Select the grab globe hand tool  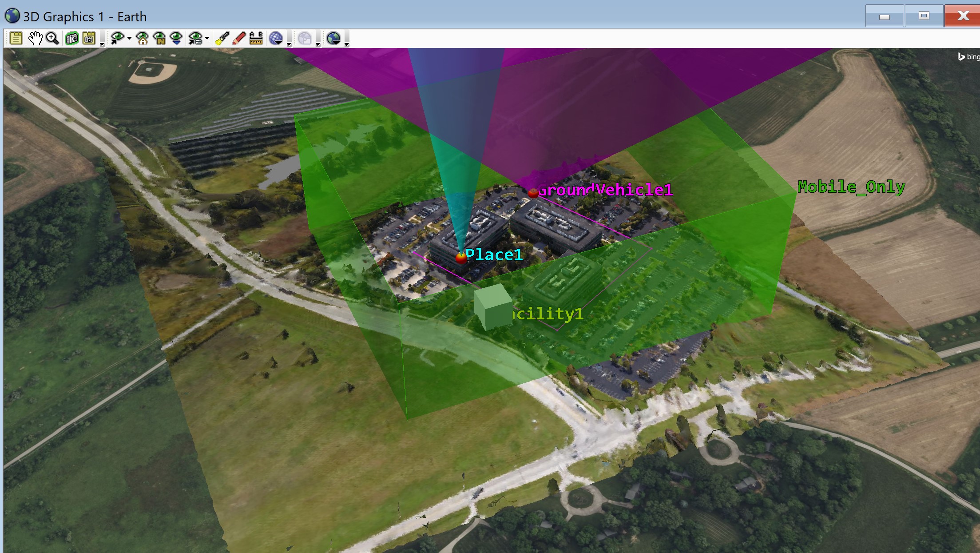click(x=35, y=39)
